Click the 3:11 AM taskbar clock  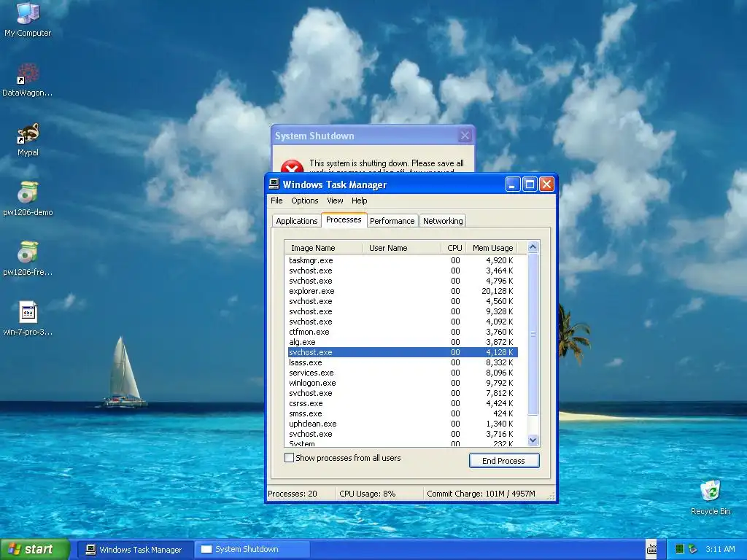click(720, 549)
